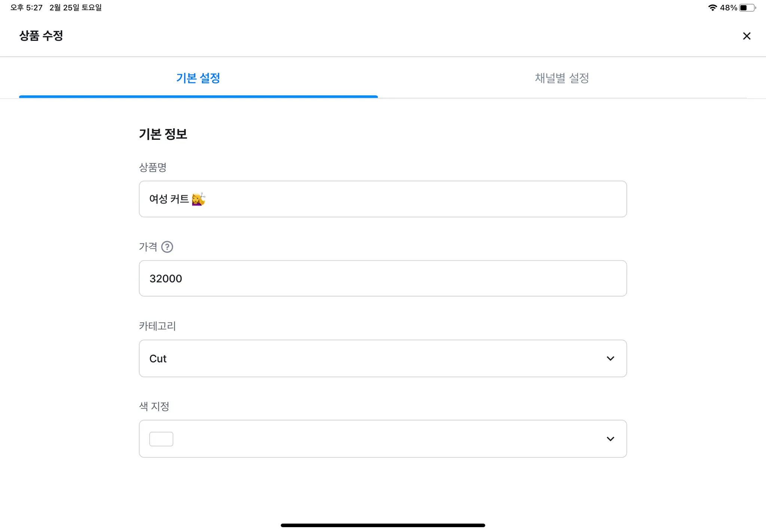Tap the 기본 정보 section heading
The image size is (766, 532).
click(163, 134)
